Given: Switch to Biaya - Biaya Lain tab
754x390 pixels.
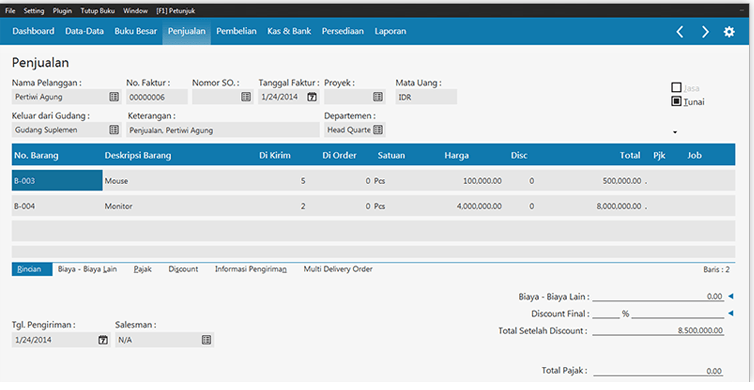Looking at the screenshot, I should click(87, 269).
